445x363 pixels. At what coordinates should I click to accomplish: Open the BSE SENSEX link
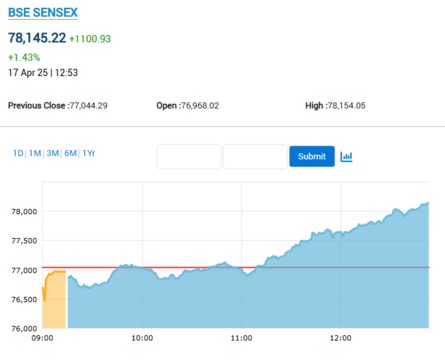[x=43, y=13]
